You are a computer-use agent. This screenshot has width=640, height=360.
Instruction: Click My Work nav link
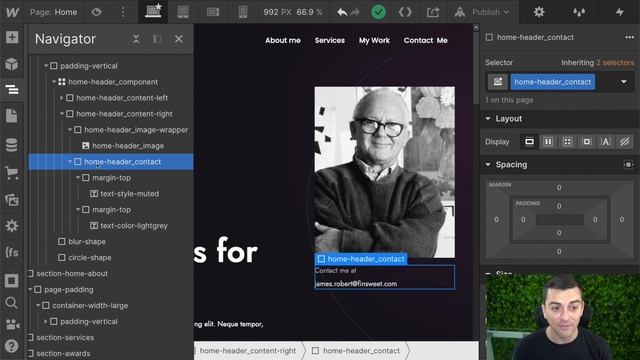click(374, 40)
